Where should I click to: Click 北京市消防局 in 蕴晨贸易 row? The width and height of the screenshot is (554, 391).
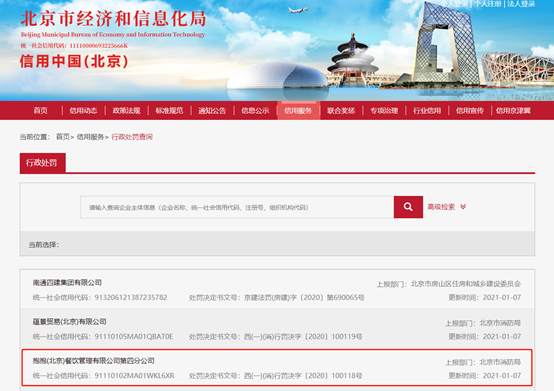pyautogui.click(x=500, y=323)
